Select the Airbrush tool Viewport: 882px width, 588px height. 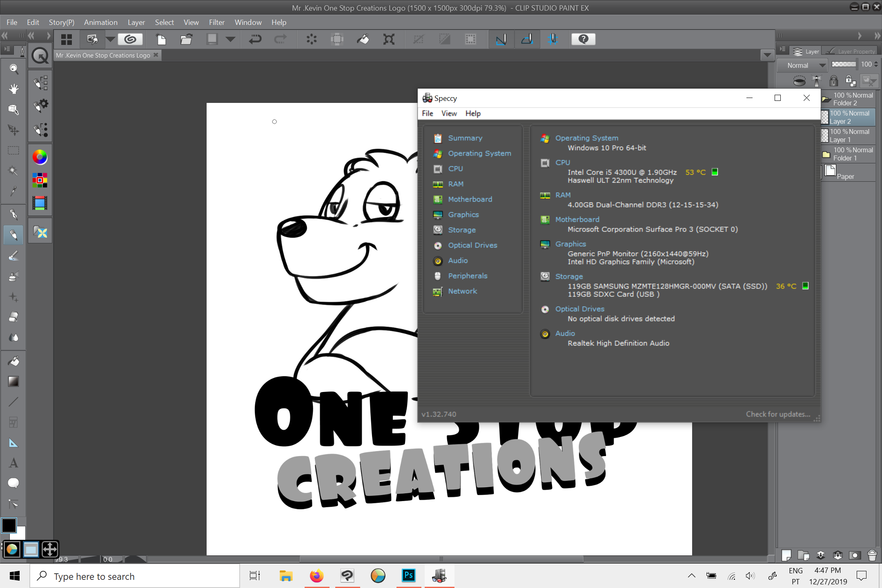click(x=13, y=276)
